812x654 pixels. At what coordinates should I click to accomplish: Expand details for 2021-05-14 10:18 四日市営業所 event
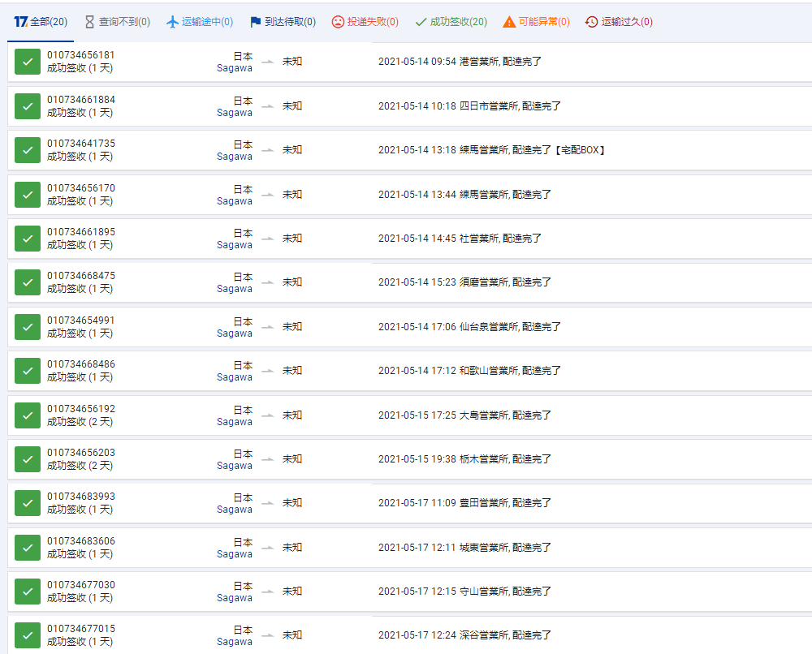[x=469, y=106]
